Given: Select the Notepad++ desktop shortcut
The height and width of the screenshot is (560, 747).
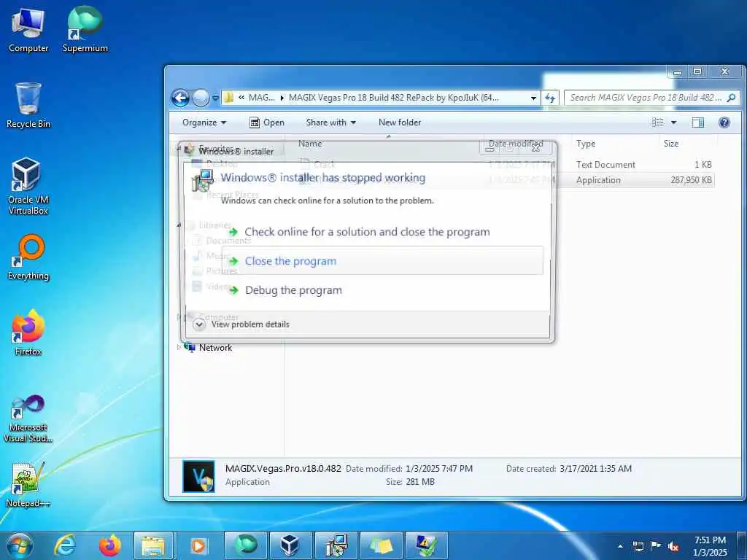Looking at the screenshot, I should 28,485.
